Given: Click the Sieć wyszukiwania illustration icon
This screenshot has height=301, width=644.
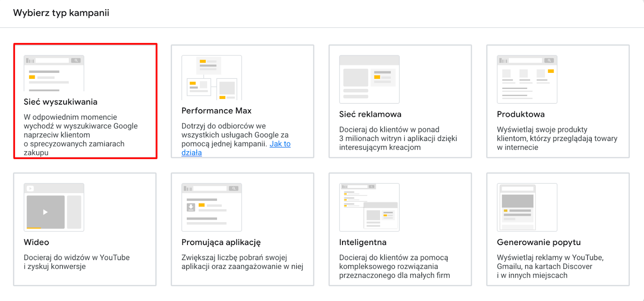Looking at the screenshot, I should coord(54,73).
